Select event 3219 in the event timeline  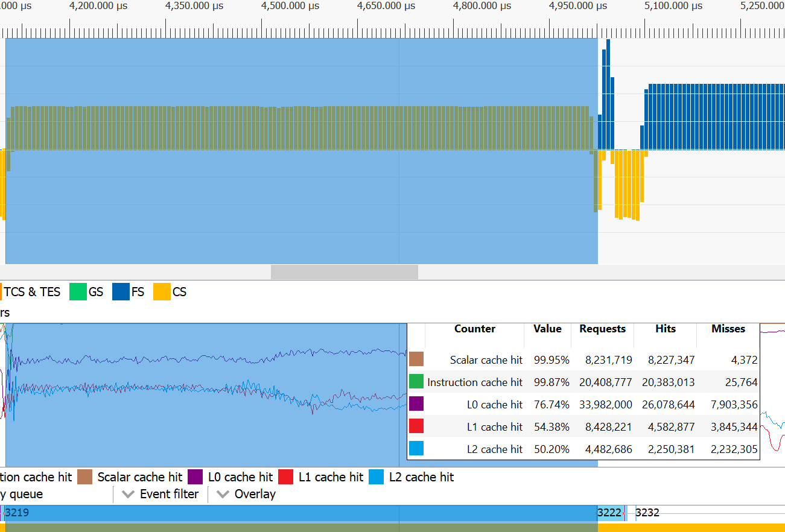[x=17, y=513]
